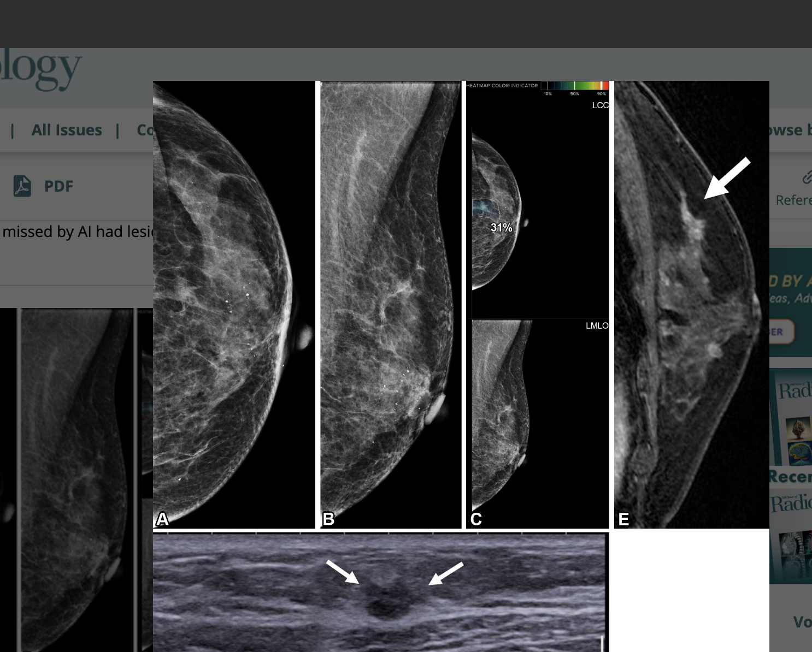812x652 pixels.
Task: Click the 31% heatmap marker in panel C
Action: click(x=501, y=227)
